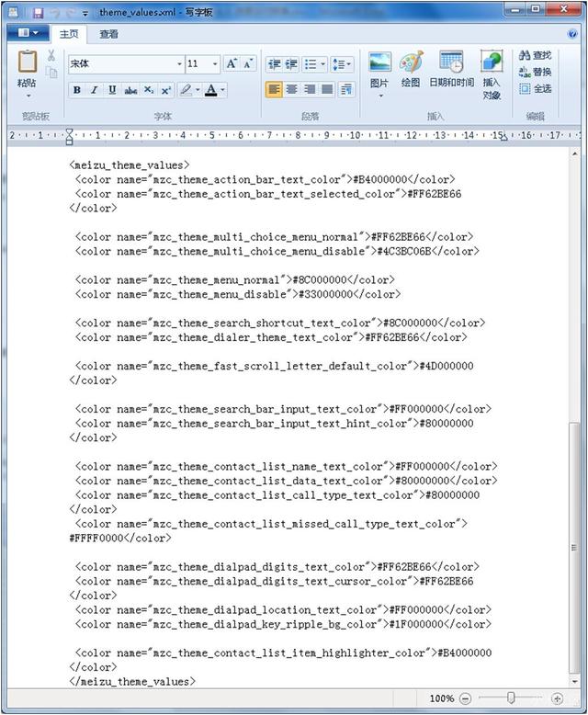The height and width of the screenshot is (715, 588).
Task: Minimize the WordPad window
Action: pyautogui.click(x=516, y=9)
